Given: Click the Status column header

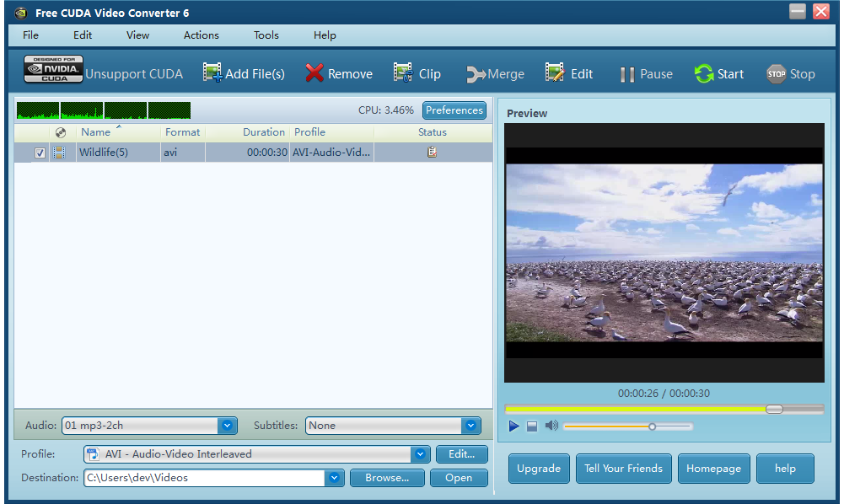Looking at the screenshot, I should [433, 132].
